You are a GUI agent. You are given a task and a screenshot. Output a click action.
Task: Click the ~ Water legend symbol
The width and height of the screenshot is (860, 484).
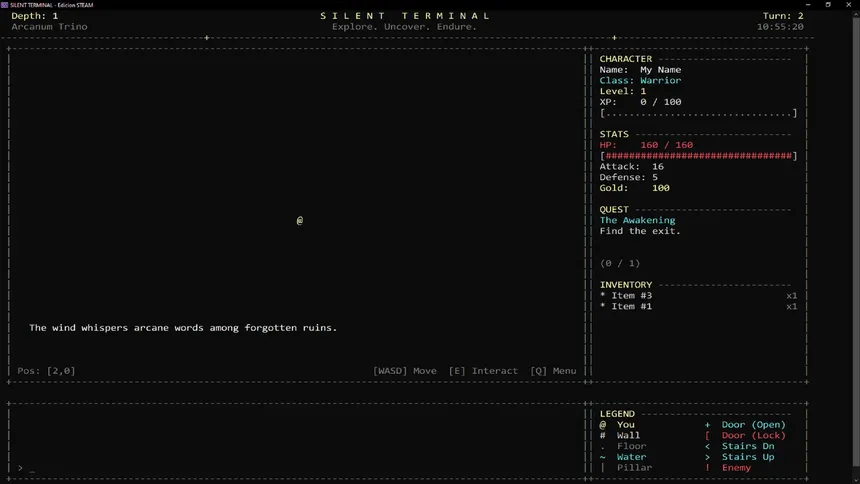[x=603, y=457]
